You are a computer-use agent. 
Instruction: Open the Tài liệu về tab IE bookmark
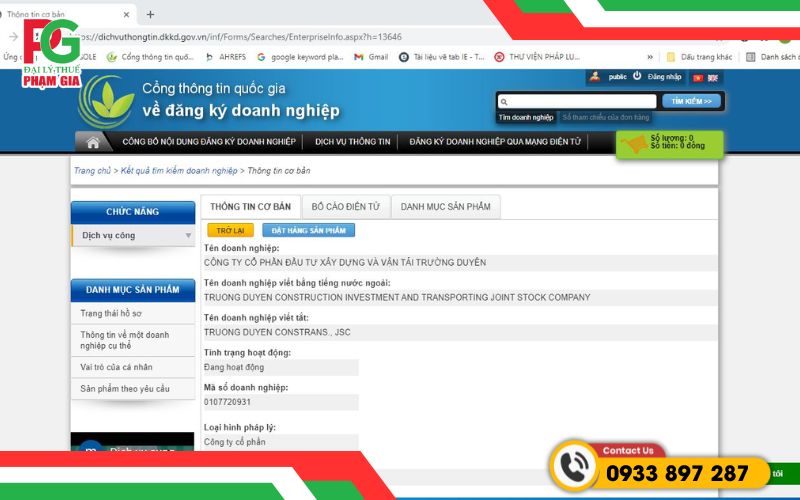point(442,57)
